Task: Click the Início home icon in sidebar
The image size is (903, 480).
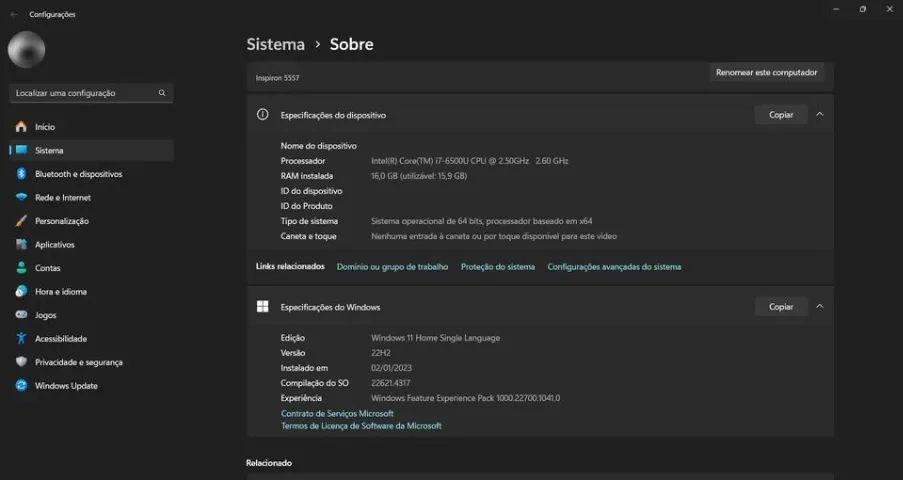Action: click(21, 127)
